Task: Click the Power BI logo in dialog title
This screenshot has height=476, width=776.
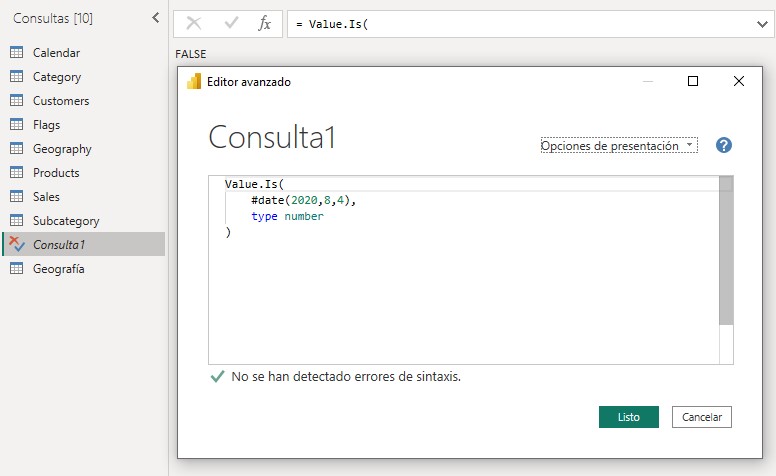Action: click(x=194, y=82)
